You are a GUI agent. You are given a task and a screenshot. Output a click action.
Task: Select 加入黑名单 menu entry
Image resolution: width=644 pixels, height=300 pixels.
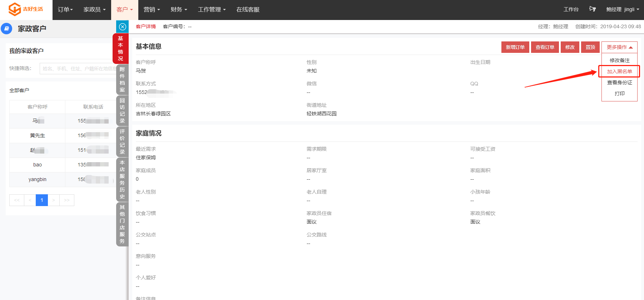click(619, 71)
